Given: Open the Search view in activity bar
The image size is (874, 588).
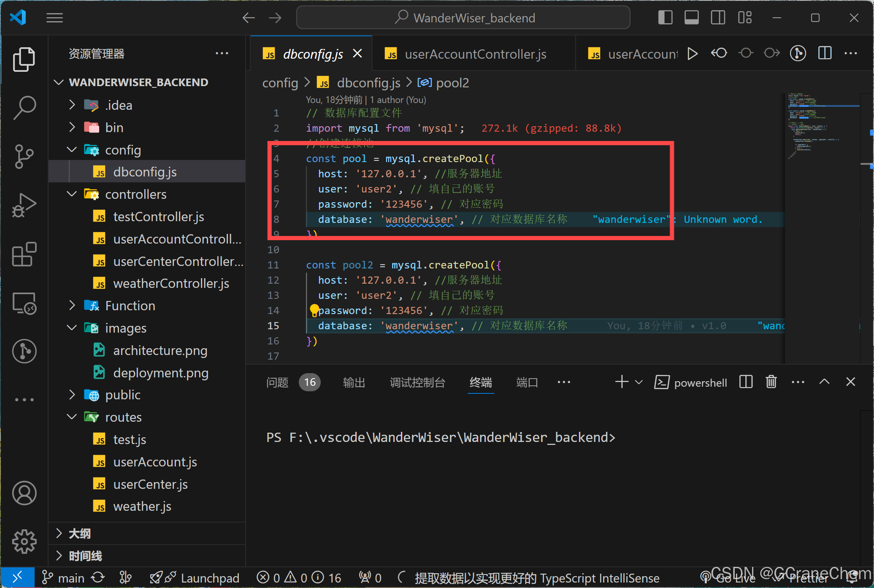Looking at the screenshot, I should coord(24,107).
